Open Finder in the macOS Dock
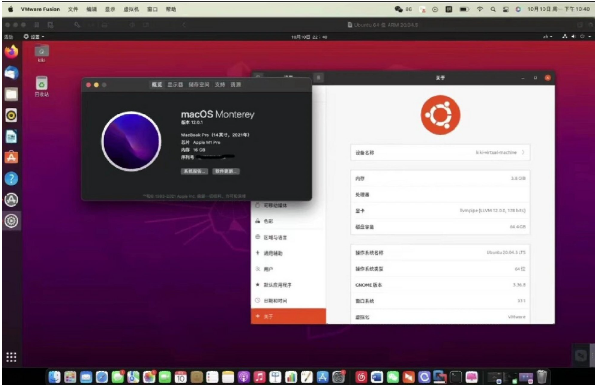This screenshot has width=596, height=387. coord(55,377)
